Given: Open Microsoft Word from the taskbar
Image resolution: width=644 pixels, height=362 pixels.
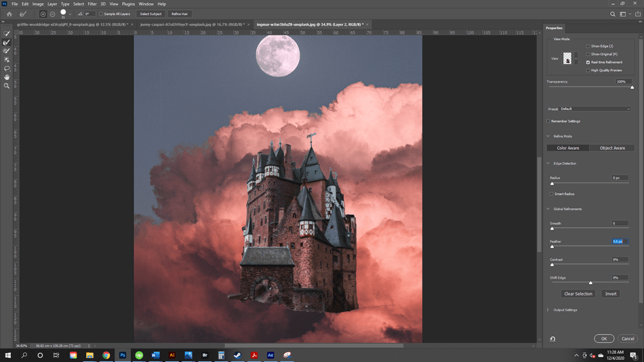Looking at the screenshot, I should click(155, 355).
